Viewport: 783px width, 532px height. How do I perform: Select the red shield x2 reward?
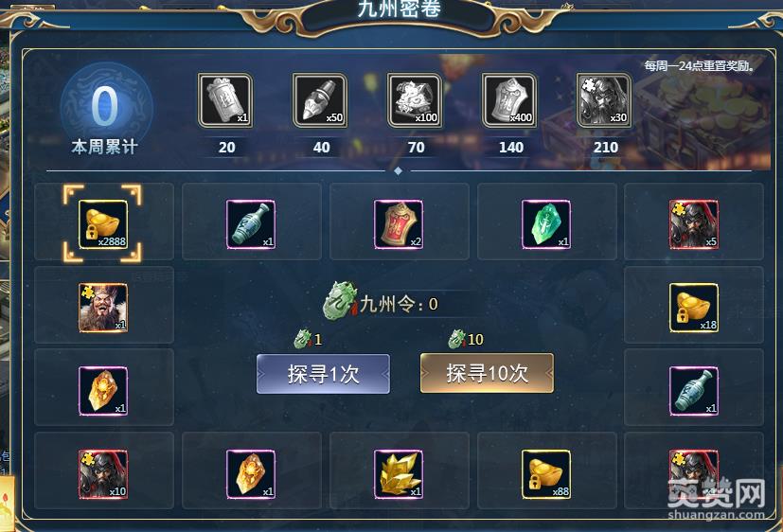coord(399,224)
